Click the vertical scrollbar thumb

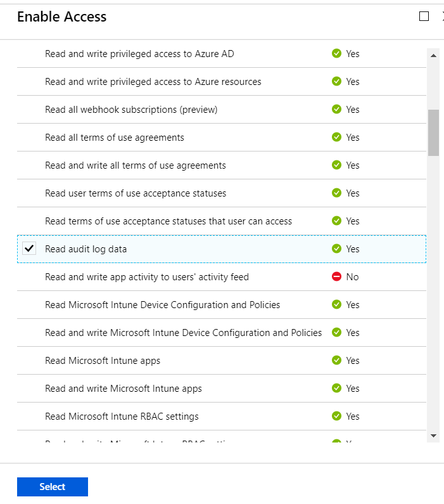click(433, 132)
